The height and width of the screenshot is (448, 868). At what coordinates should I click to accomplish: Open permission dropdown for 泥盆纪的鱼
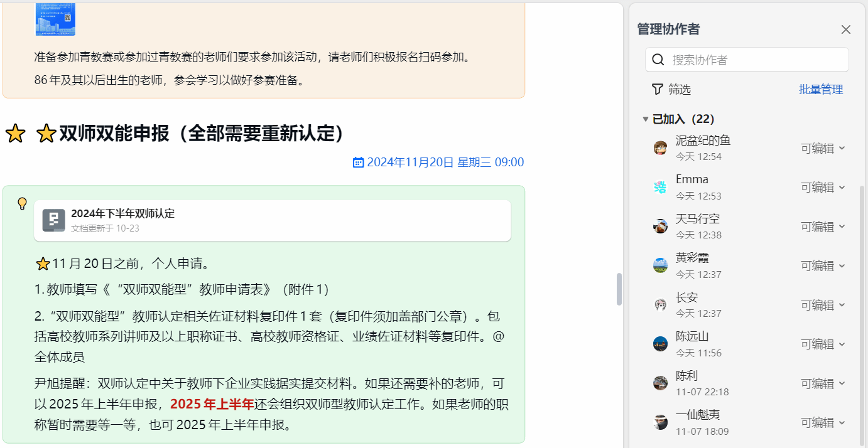[x=823, y=148]
